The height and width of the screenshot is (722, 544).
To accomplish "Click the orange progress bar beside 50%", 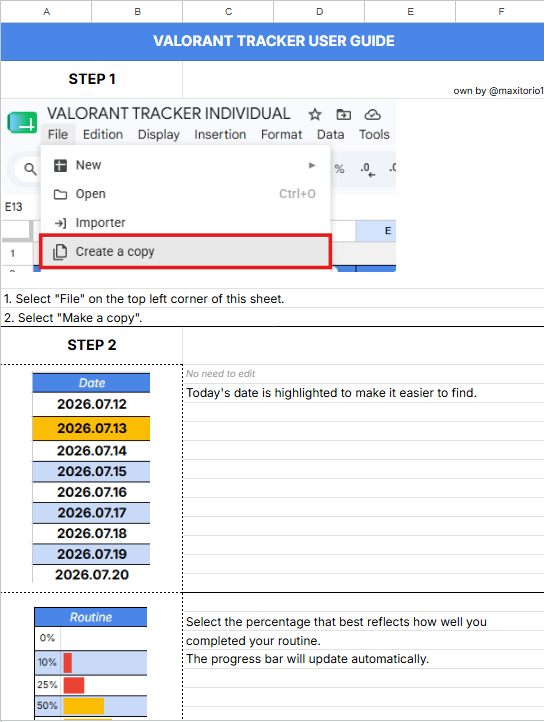I will (84, 706).
